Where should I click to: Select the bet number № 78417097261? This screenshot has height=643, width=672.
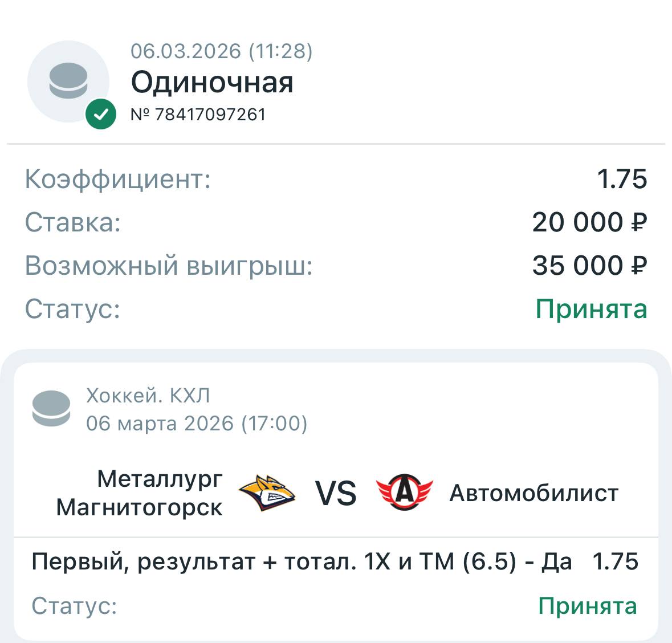tap(198, 115)
